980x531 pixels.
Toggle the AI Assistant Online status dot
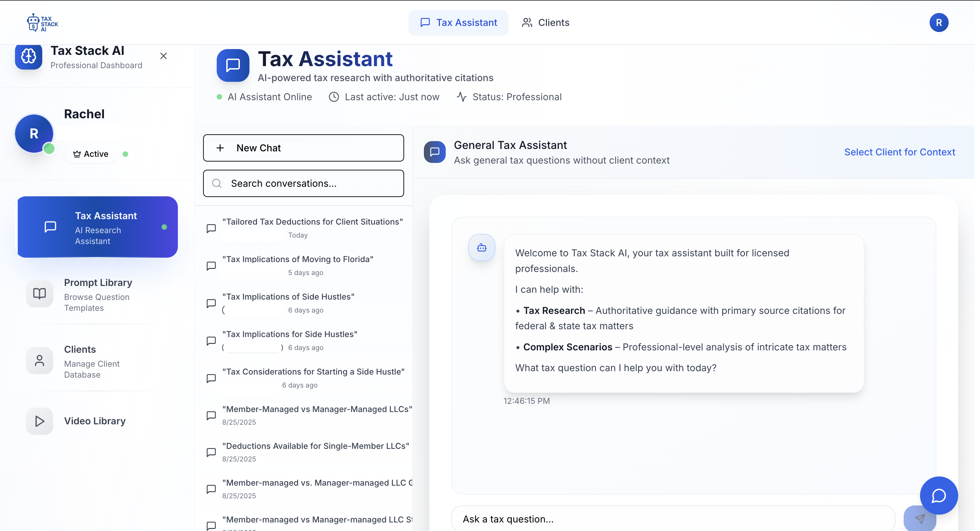219,97
